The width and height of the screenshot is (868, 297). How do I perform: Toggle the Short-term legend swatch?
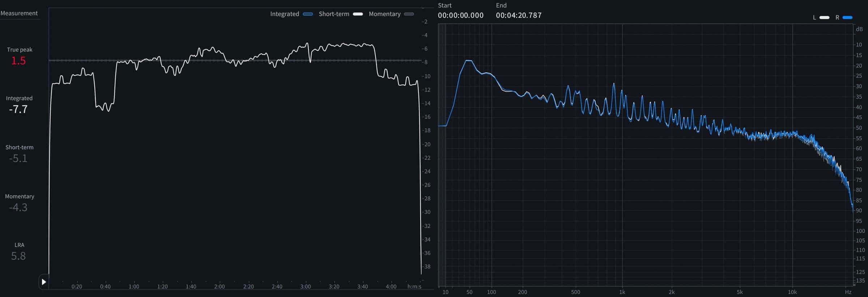[x=358, y=14]
